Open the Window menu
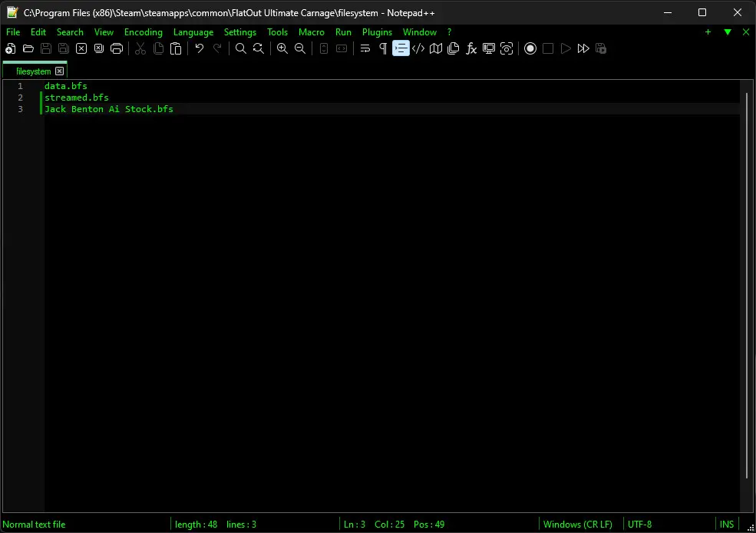Image resolution: width=756 pixels, height=533 pixels. tap(420, 32)
